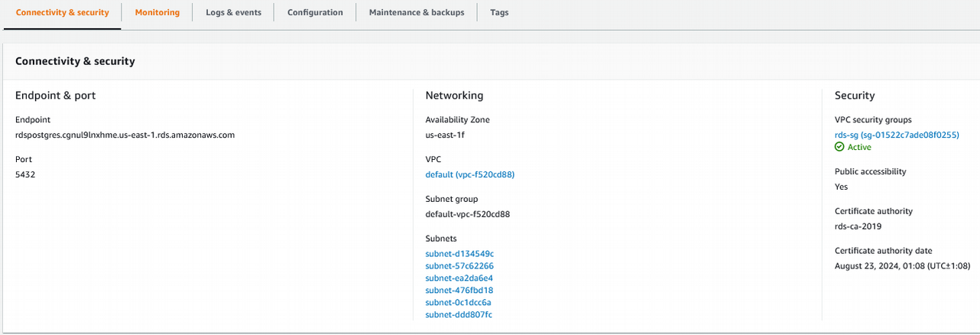The image size is (980, 335).
Task: Click the Certificate authority date label
Action: (884, 251)
